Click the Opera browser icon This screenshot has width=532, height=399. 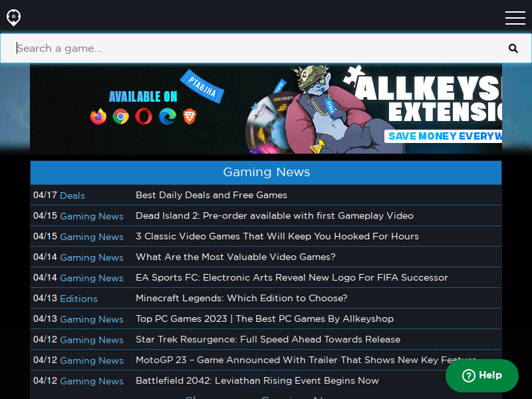click(x=144, y=116)
